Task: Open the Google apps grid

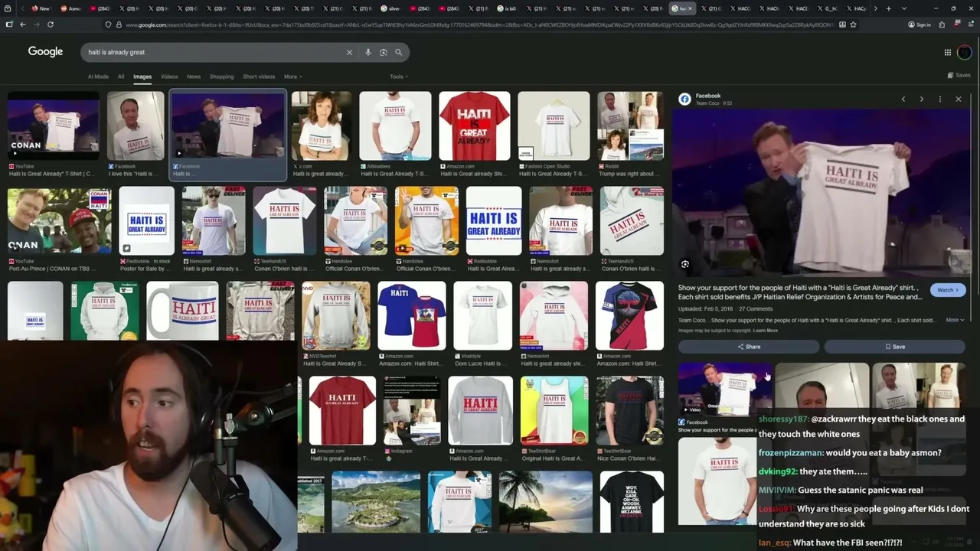Action: tap(947, 52)
